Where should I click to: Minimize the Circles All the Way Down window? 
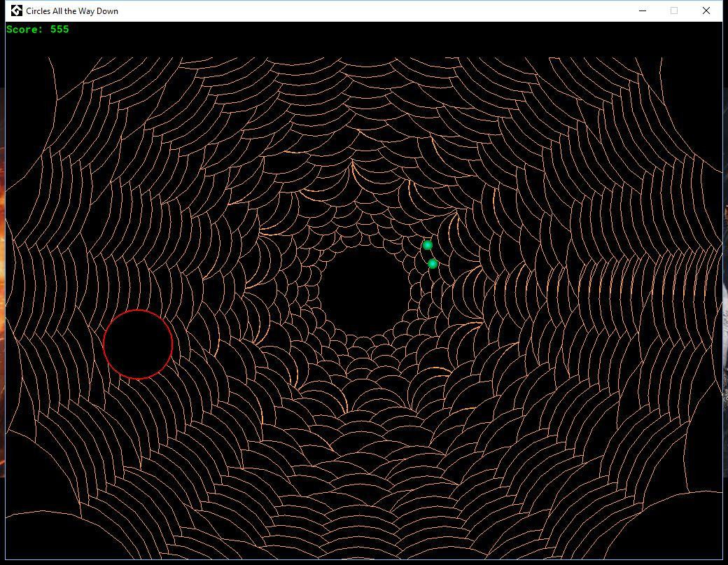tap(643, 11)
